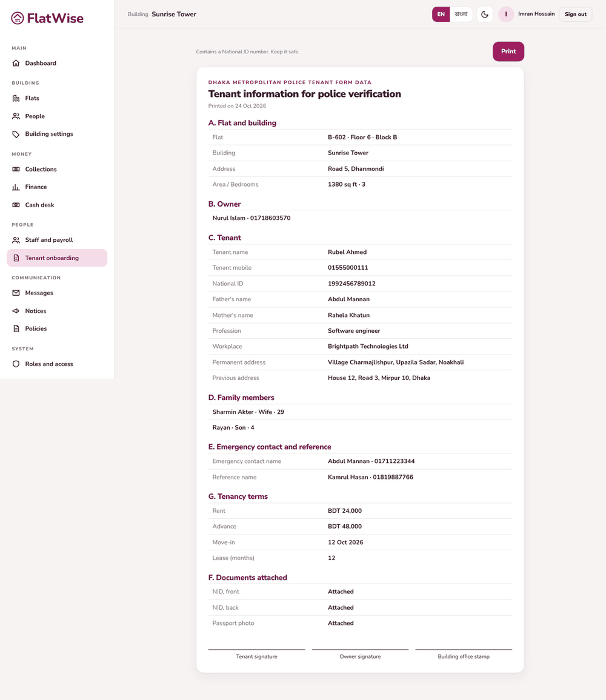Click the Printed on 24 Oct 2026 text

tap(237, 106)
